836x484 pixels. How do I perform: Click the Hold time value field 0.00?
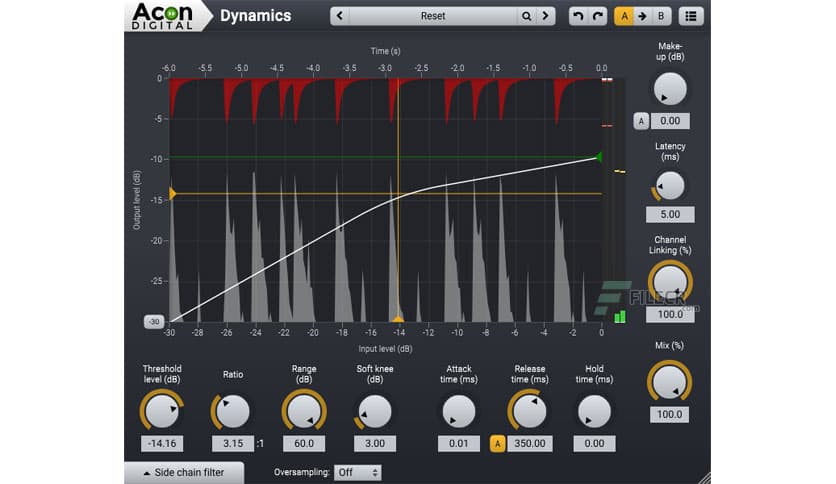(x=594, y=443)
